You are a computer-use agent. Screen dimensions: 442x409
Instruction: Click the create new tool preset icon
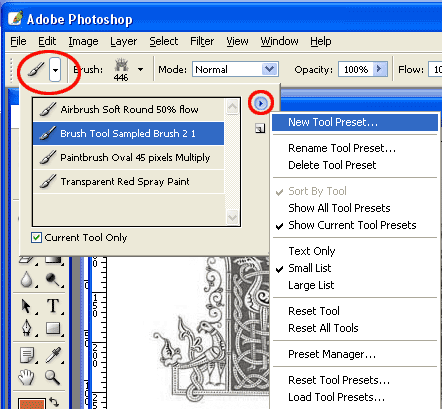click(260, 128)
